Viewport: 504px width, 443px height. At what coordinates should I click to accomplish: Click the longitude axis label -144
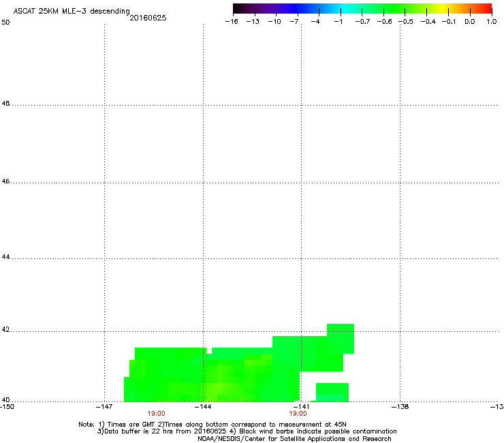click(x=203, y=407)
